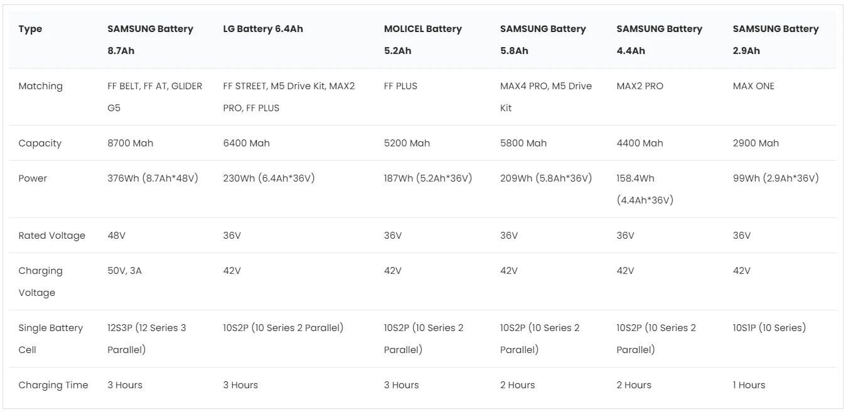The height and width of the screenshot is (414, 868).
Task: Select the Rated Voltage row label
Action: coord(51,236)
